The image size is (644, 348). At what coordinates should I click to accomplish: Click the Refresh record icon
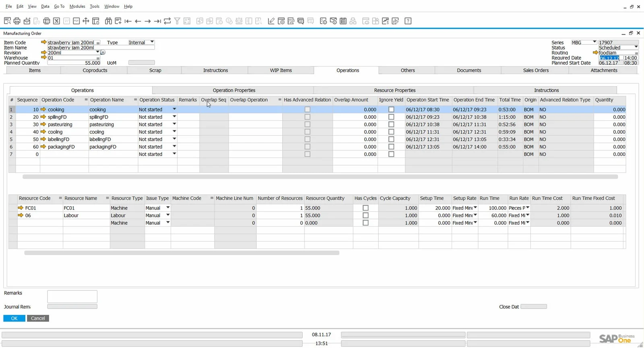[167, 21]
